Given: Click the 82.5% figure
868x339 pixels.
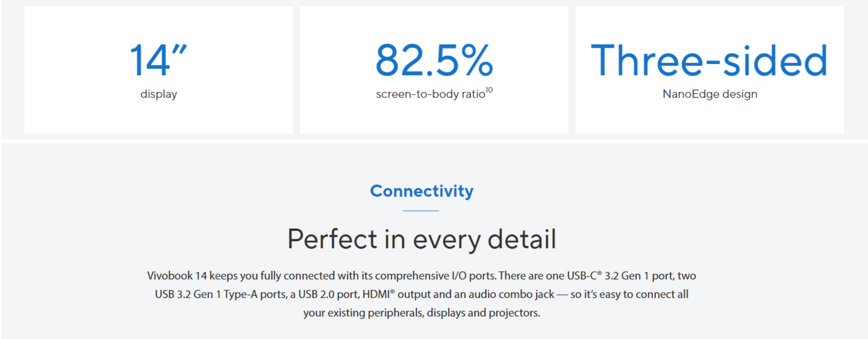Looking at the screenshot, I should coord(434,60).
